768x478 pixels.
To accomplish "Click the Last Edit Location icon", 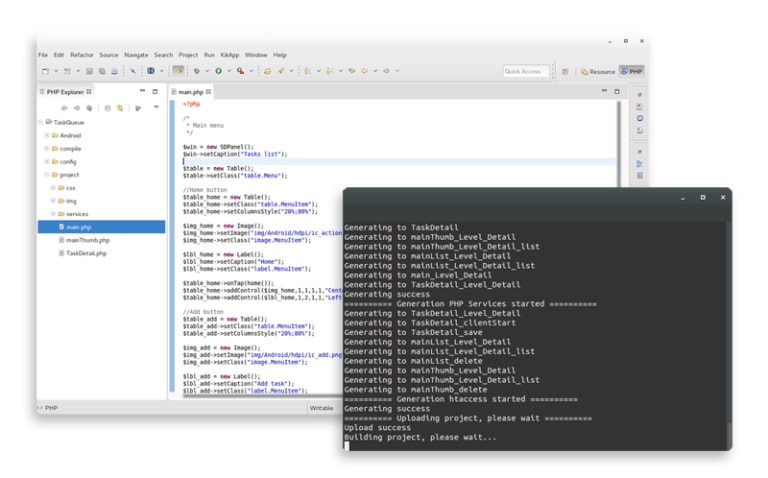I will 352,71.
